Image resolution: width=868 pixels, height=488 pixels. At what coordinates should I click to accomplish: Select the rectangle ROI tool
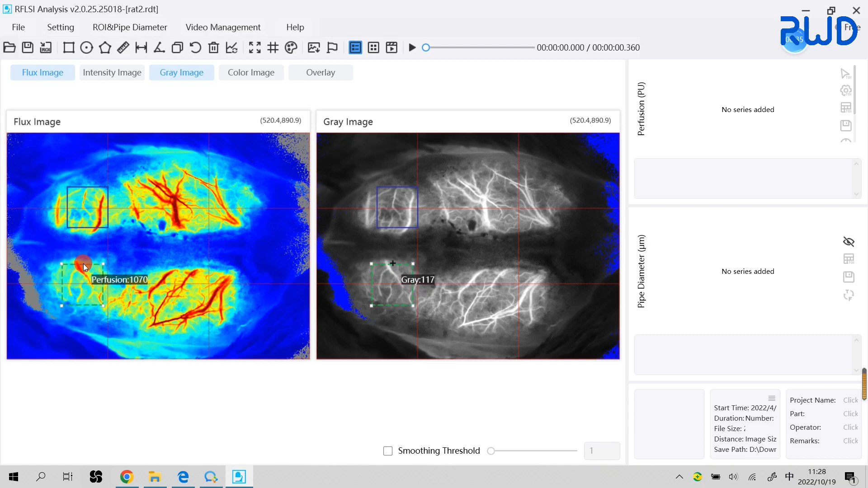68,47
